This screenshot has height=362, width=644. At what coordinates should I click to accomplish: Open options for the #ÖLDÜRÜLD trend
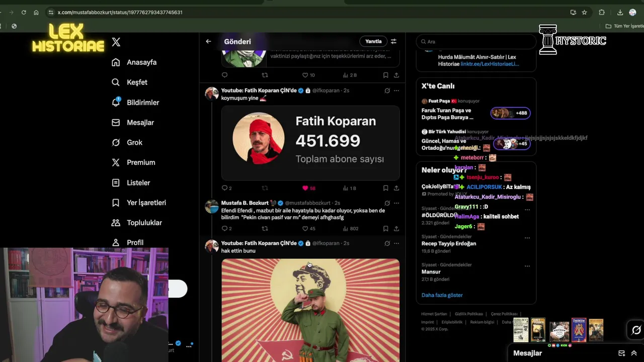(527, 210)
